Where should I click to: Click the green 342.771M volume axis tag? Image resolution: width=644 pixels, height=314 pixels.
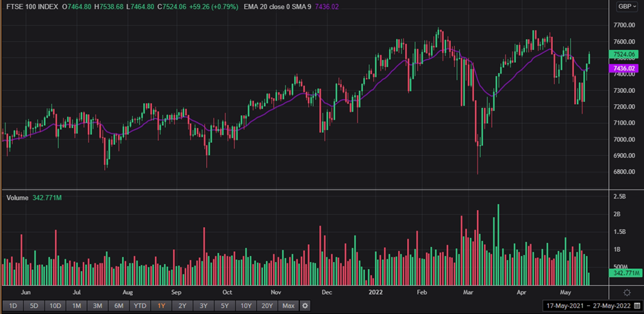(x=625, y=273)
